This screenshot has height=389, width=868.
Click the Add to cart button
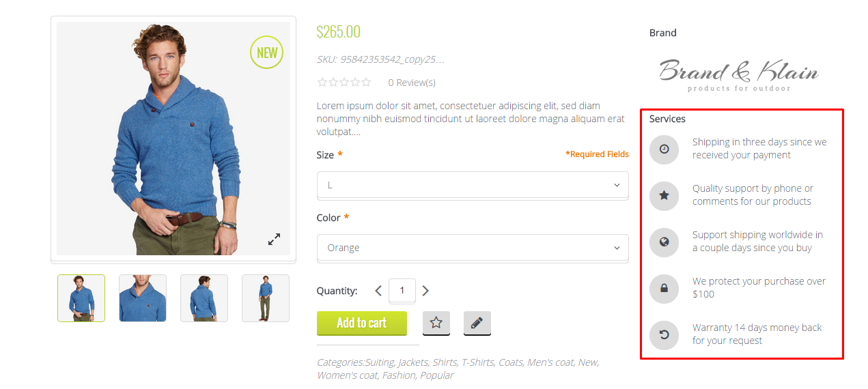click(x=362, y=323)
